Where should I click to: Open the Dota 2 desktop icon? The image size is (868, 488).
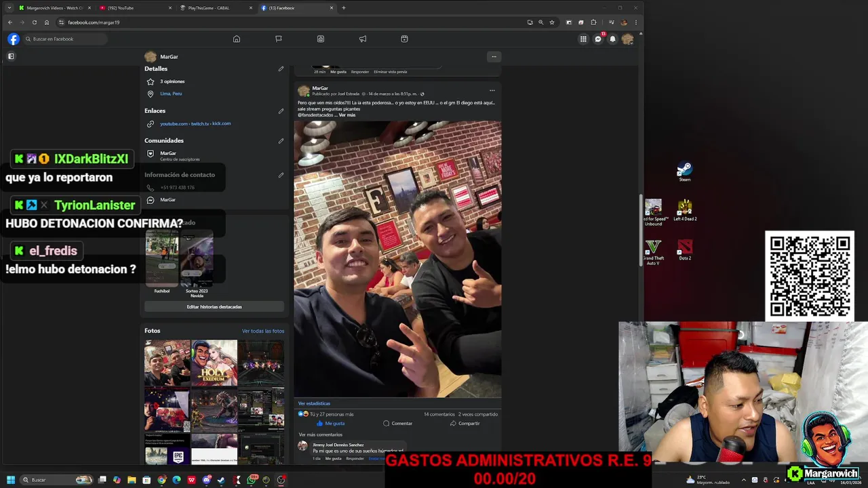(x=685, y=249)
